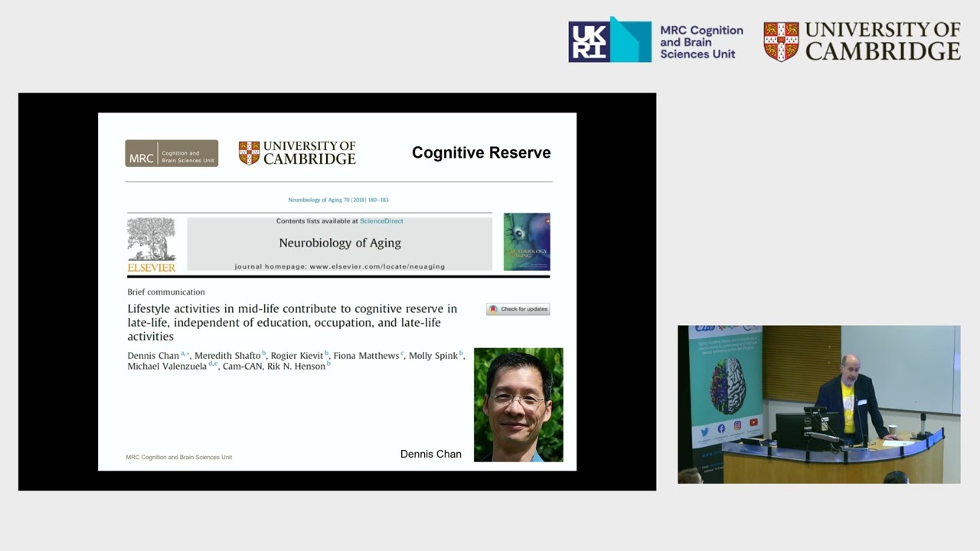
Task: Click the University of Cambridge header wordmark
Action: pyautogui.click(x=883, y=41)
